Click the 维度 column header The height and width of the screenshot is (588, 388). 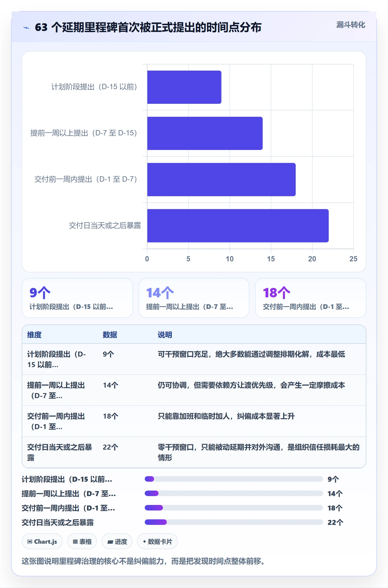pyautogui.click(x=34, y=335)
